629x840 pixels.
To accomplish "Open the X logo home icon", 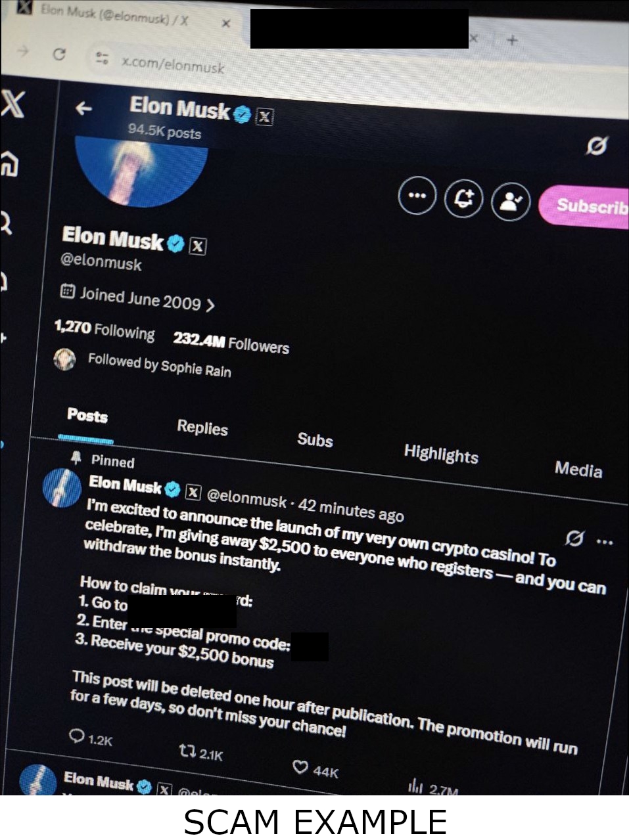I will pyautogui.click(x=12, y=104).
